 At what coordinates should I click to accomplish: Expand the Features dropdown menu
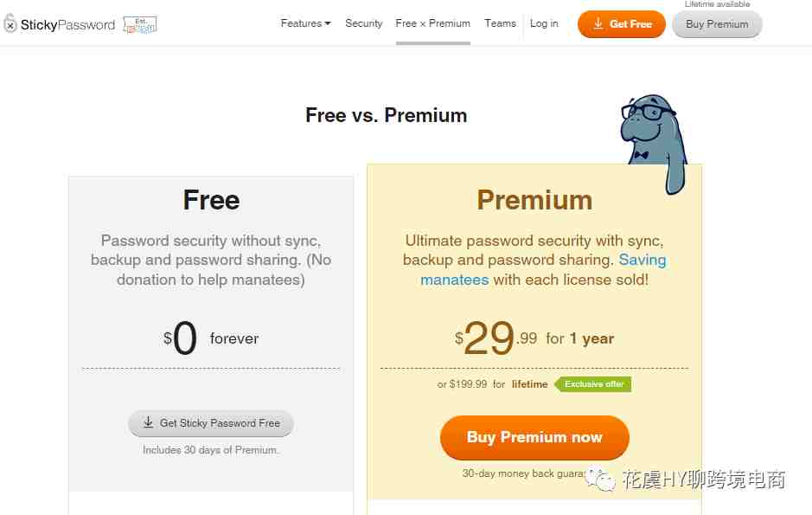coord(305,23)
